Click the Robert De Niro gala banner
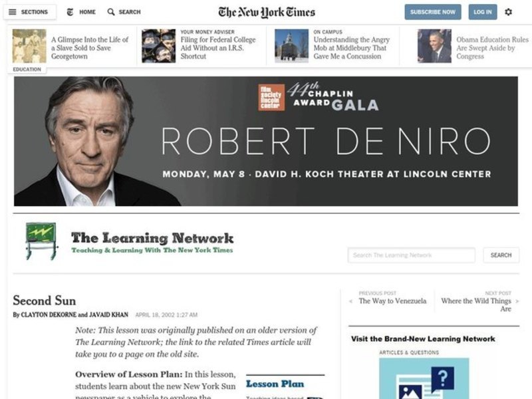 coord(266,141)
